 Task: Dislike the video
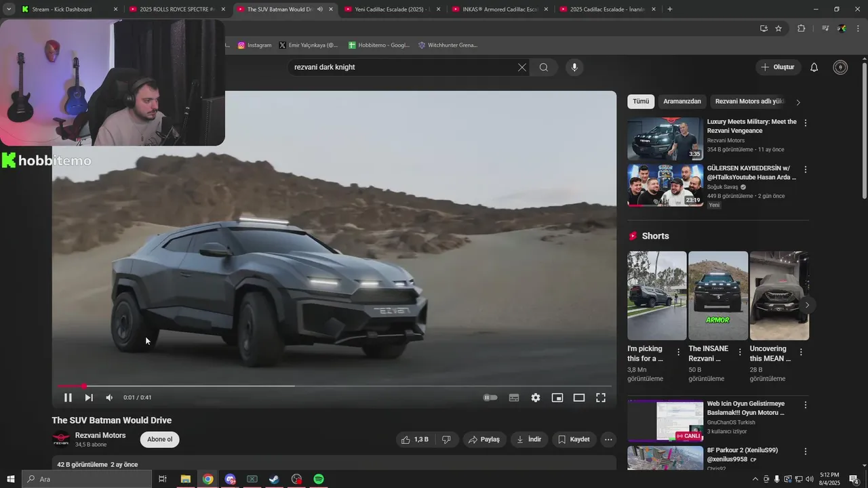pos(446,439)
